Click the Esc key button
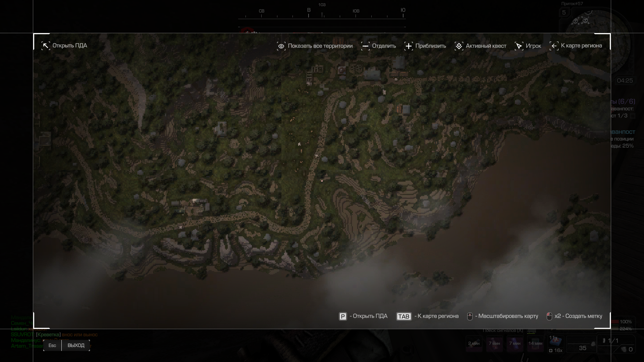 [x=52, y=346]
